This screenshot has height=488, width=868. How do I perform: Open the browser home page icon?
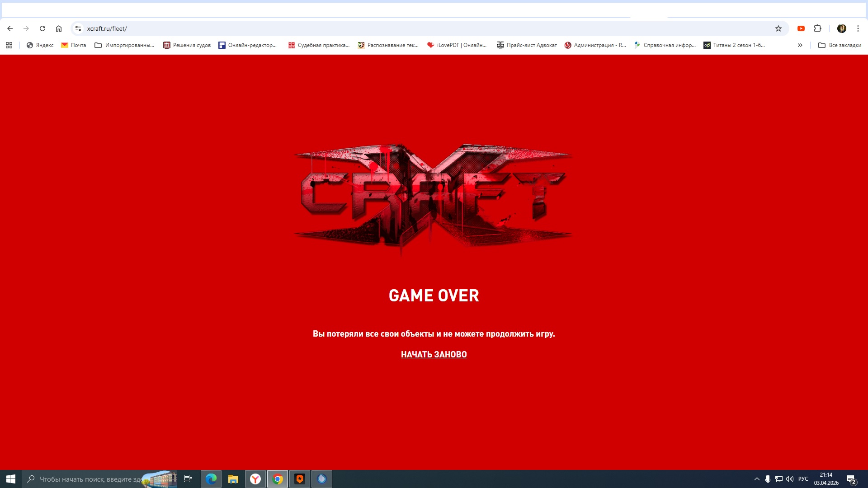59,28
